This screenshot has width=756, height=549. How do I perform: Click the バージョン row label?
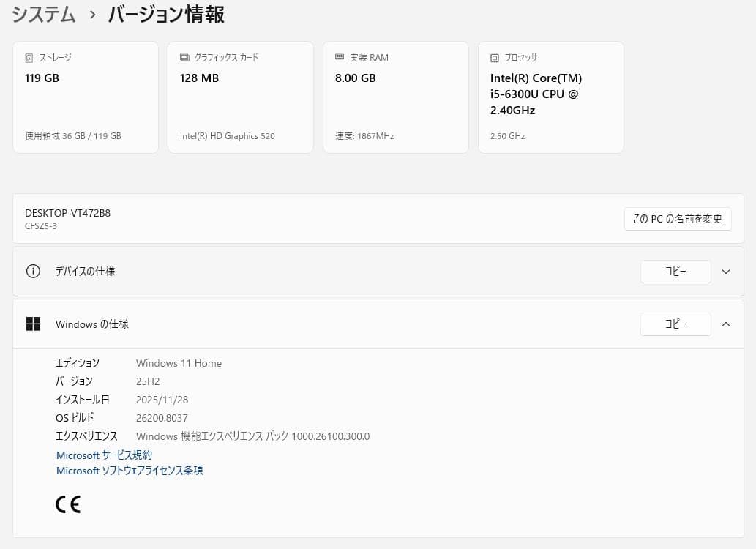(x=74, y=381)
